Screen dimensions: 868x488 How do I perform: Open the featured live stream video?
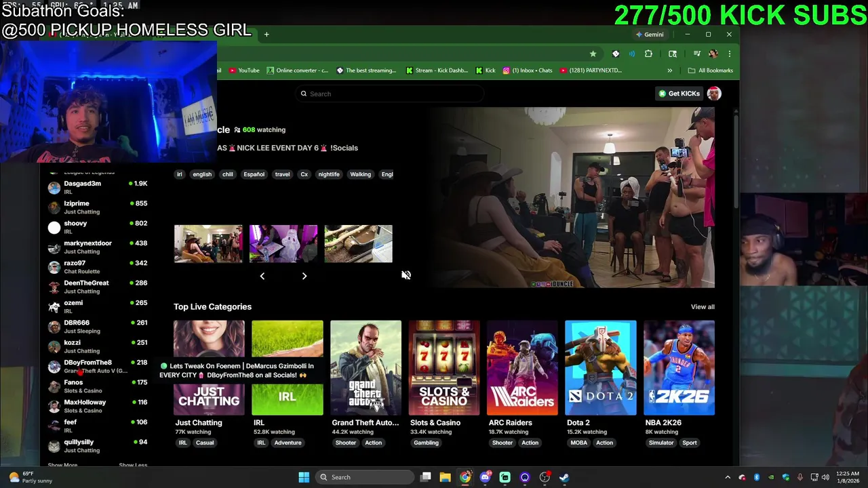tap(575, 197)
